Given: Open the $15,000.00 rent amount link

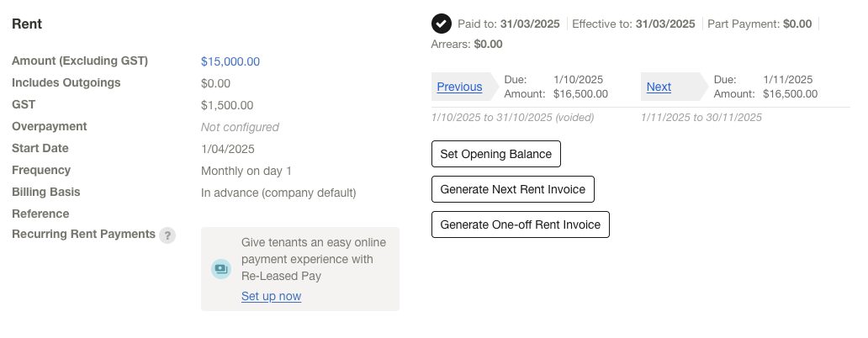Looking at the screenshot, I should click(x=230, y=61).
